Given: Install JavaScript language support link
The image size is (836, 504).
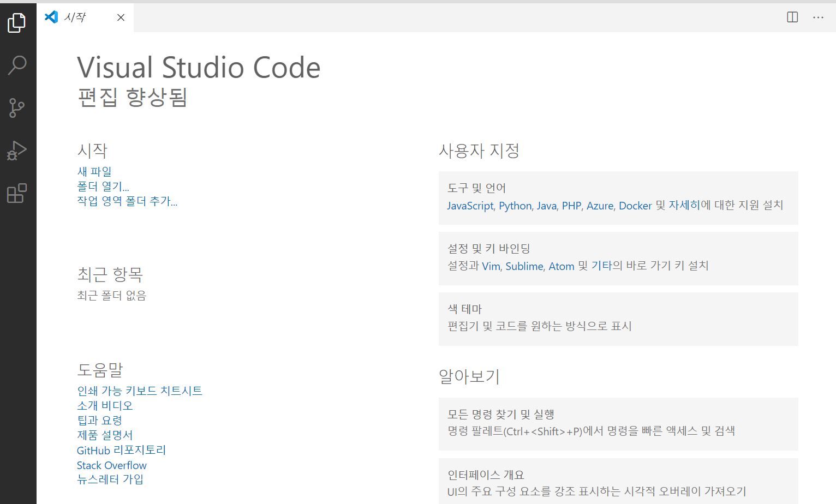Looking at the screenshot, I should 470,206.
